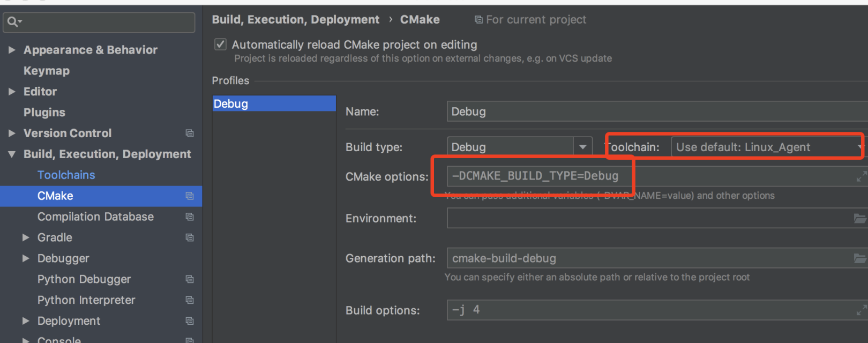Click the scheme icon beside Compilation Database
This screenshot has height=343, width=868.
(x=190, y=217)
